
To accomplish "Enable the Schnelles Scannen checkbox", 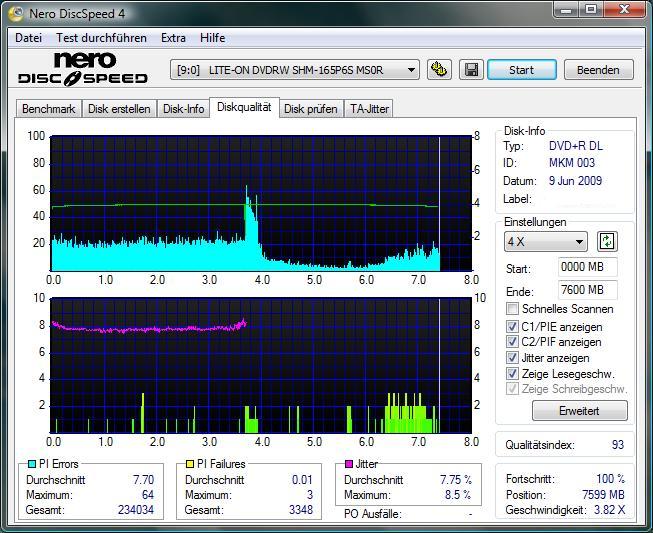I will [x=513, y=309].
